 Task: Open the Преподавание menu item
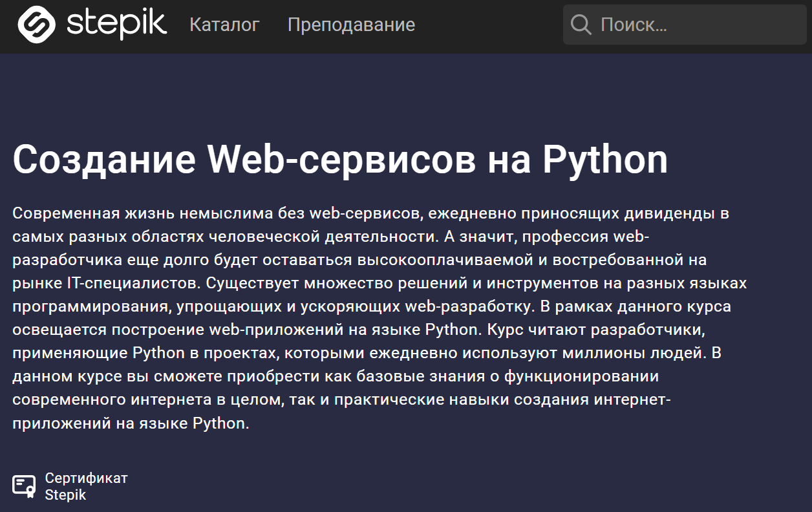point(351,25)
